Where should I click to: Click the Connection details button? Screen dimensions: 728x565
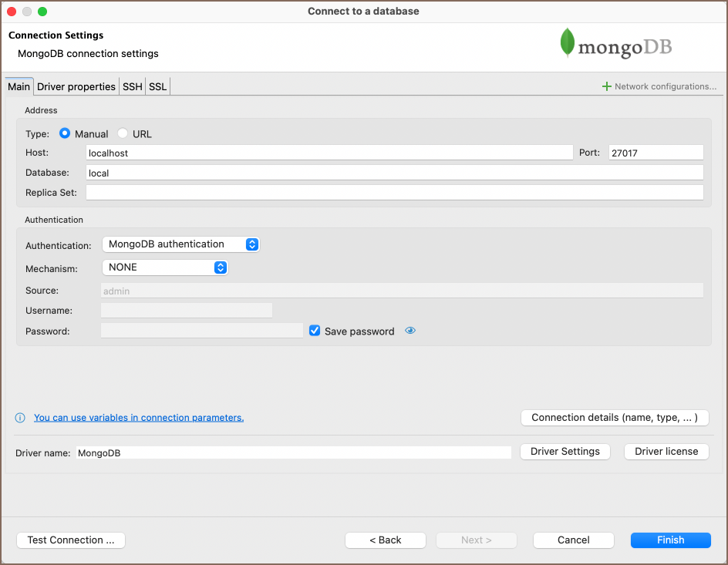[x=615, y=418]
